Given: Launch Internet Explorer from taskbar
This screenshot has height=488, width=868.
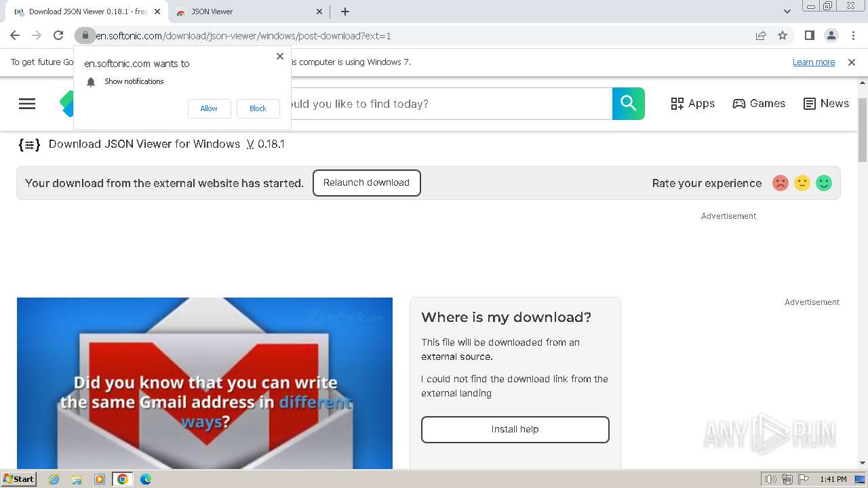Looking at the screenshot, I should click(x=54, y=479).
